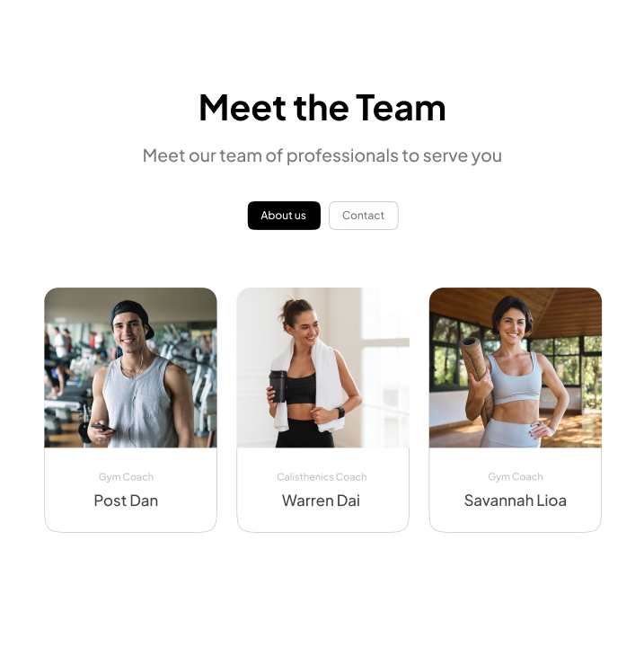Select the Warren Dai name text

pos(321,501)
